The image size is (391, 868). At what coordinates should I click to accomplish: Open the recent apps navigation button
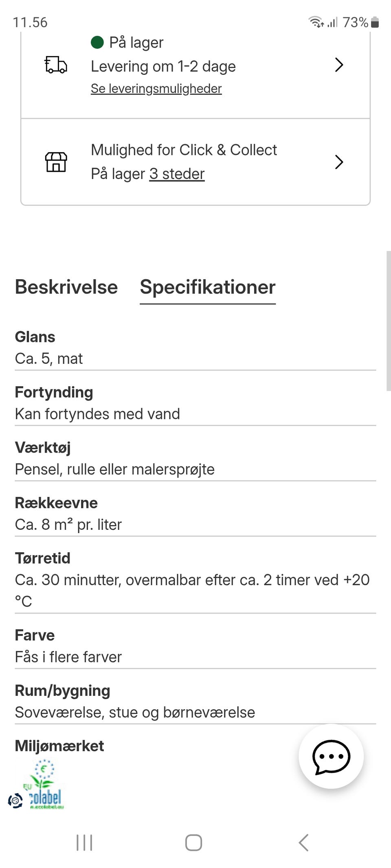[84, 842]
